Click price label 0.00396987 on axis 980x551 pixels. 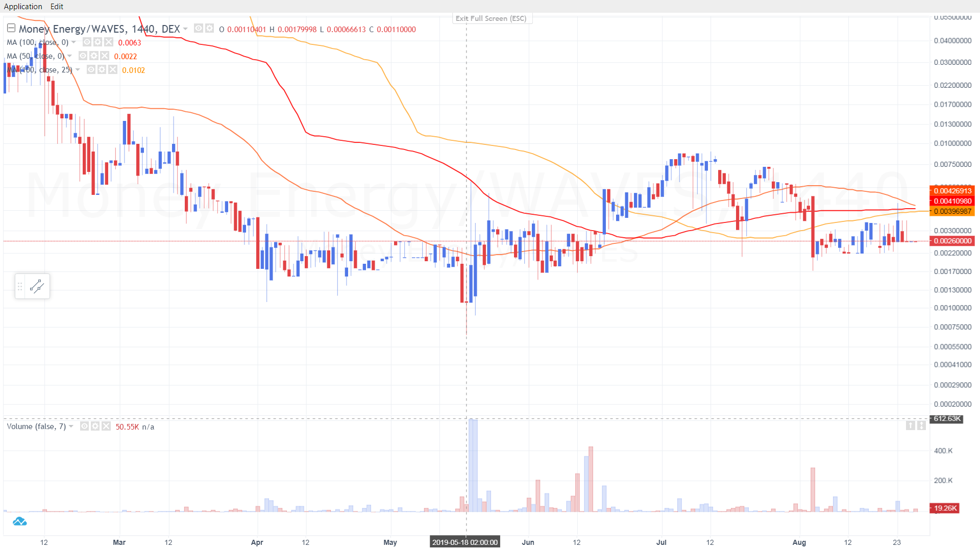pyautogui.click(x=952, y=211)
